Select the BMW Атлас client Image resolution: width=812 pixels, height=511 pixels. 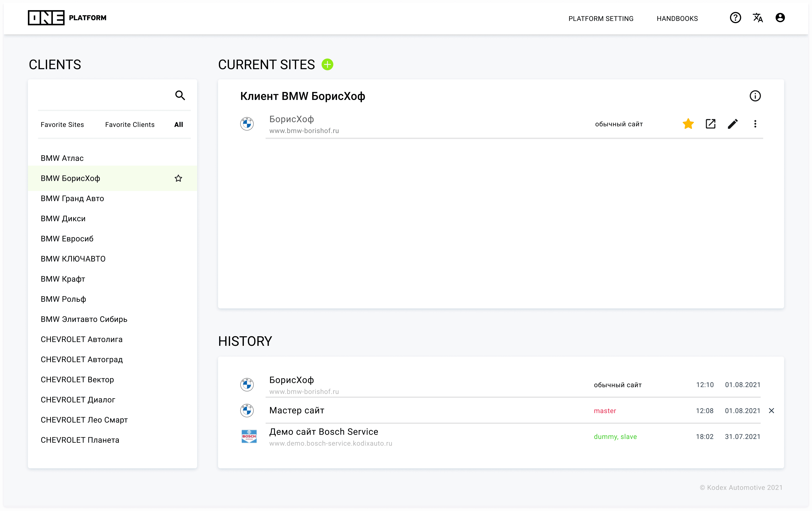[x=62, y=158]
